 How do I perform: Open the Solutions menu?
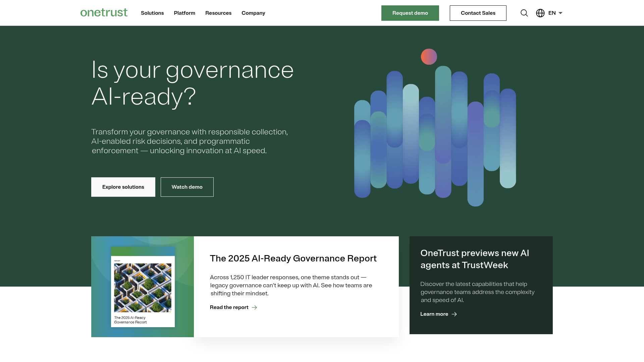[152, 13]
